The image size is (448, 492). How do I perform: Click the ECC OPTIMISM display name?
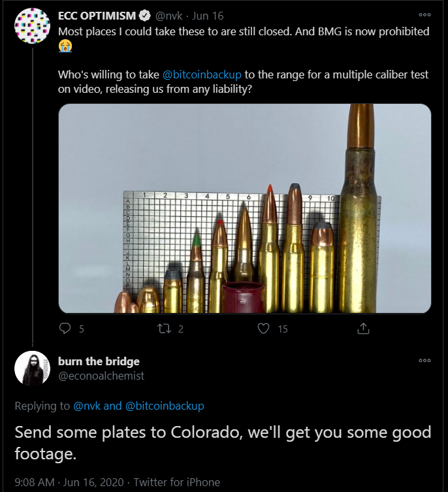click(x=98, y=16)
